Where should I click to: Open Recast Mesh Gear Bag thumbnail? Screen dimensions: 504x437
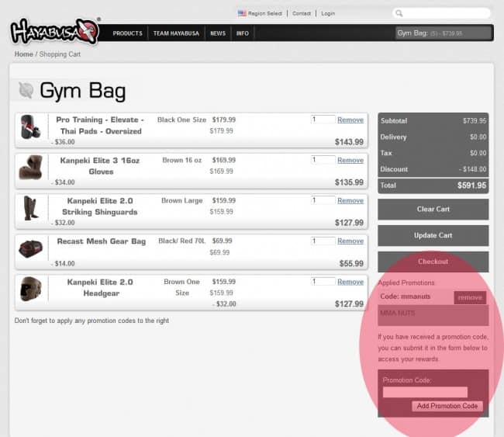(30, 248)
